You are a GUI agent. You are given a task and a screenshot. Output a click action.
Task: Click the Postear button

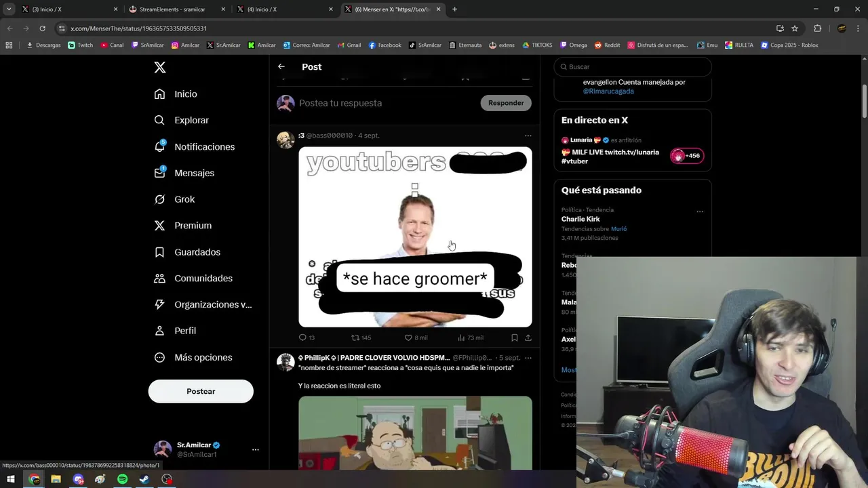click(x=201, y=391)
